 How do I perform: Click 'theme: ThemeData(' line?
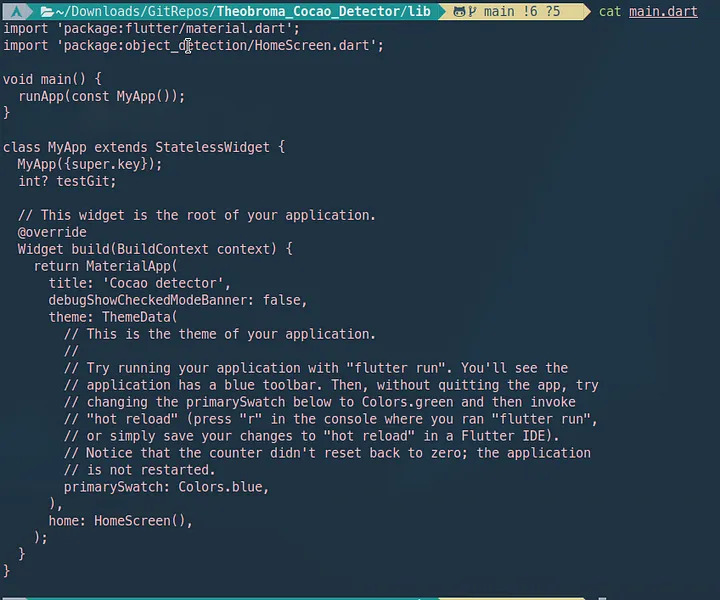click(x=113, y=317)
